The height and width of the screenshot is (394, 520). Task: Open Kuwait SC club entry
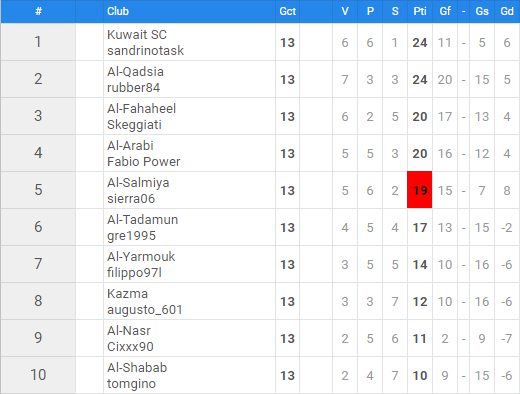(x=137, y=35)
